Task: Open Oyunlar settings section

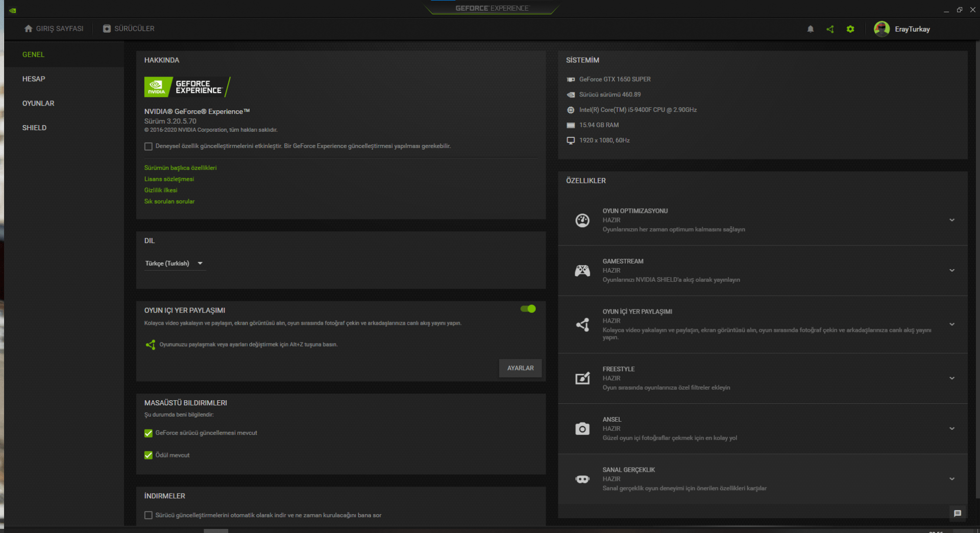Action: 64,104
